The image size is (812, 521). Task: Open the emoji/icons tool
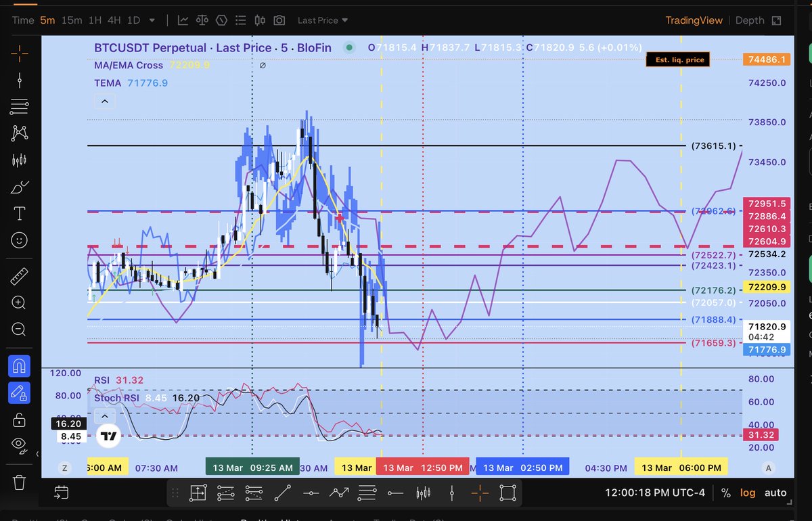(x=19, y=240)
